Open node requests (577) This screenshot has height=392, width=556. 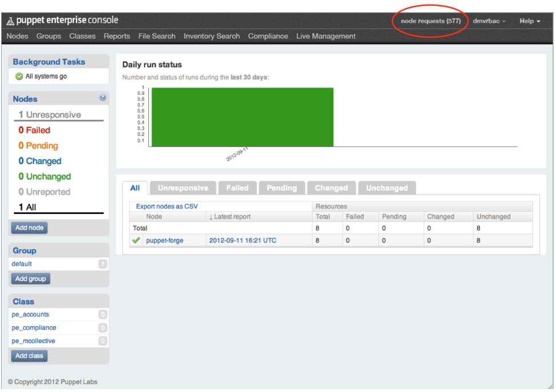click(x=431, y=21)
